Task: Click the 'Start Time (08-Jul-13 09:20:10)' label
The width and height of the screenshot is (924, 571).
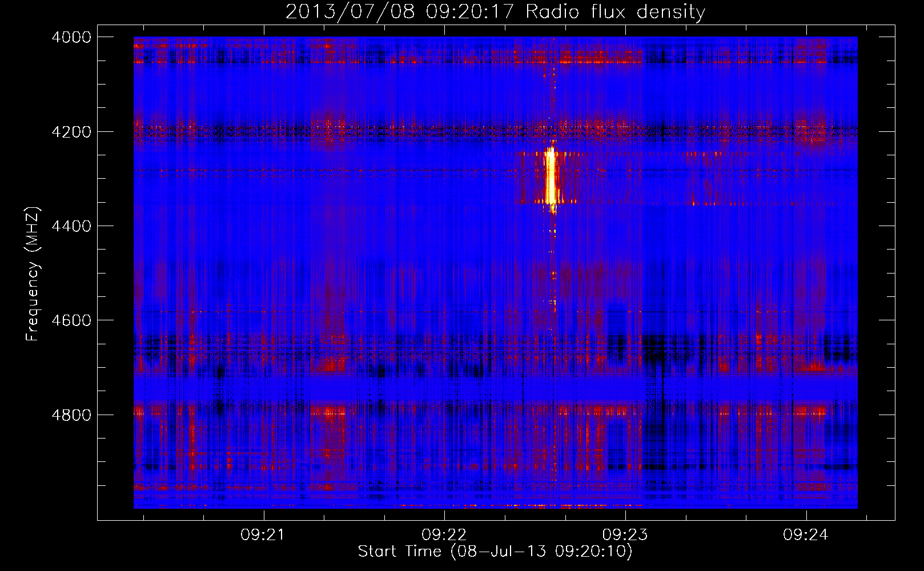Action: pos(495,552)
